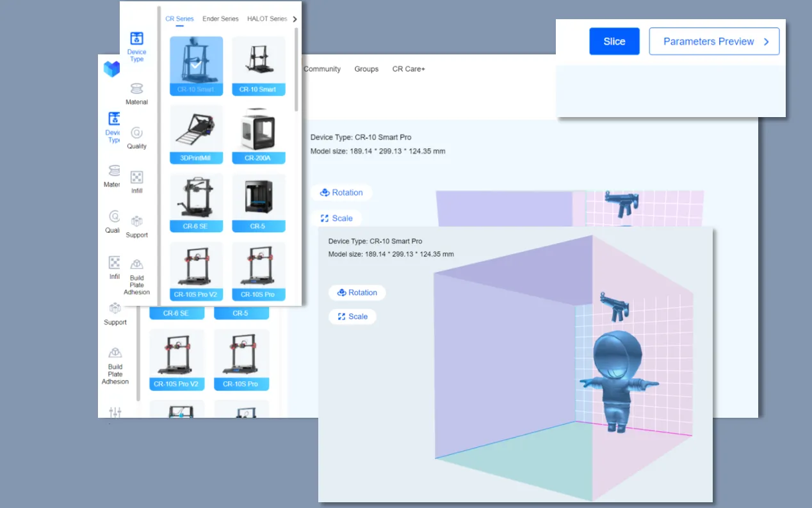Select the HALOT Series tab
The image size is (812, 508).
coord(266,19)
